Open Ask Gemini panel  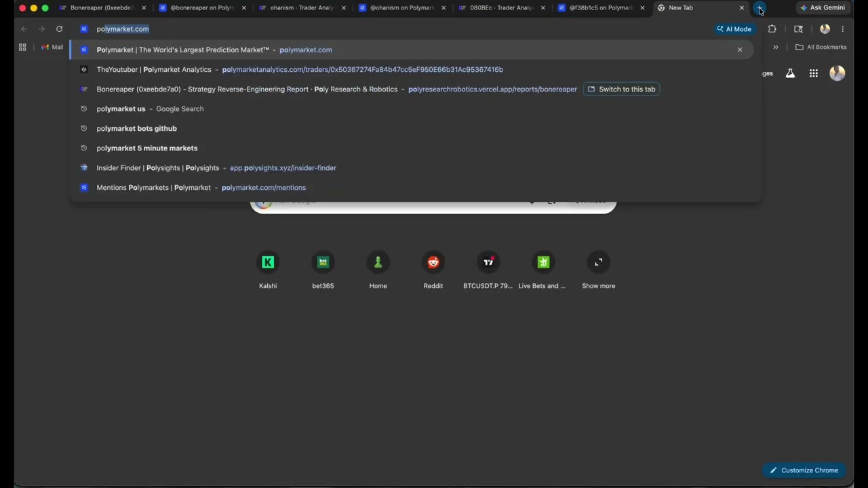point(823,8)
